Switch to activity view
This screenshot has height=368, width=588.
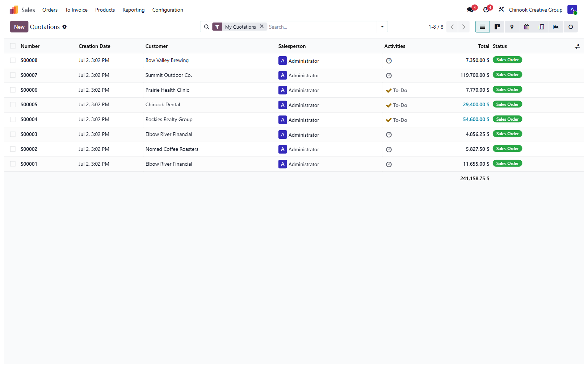point(571,27)
